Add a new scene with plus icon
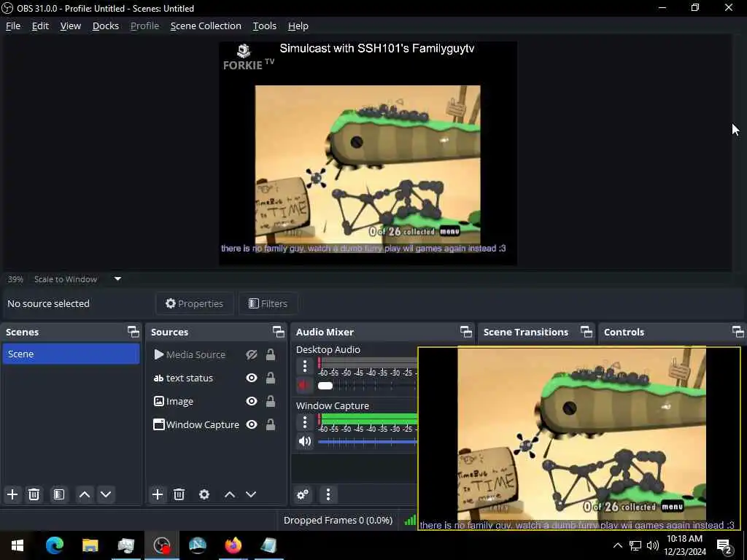 click(12, 494)
